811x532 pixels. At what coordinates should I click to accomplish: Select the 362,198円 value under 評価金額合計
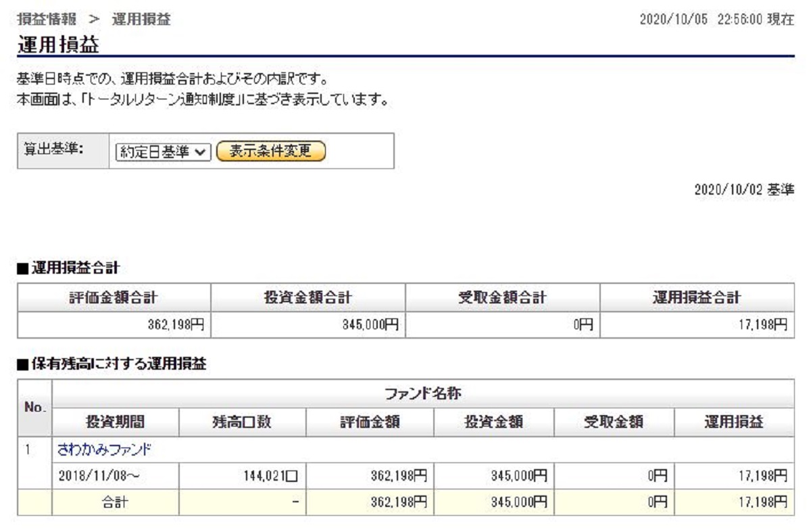(x=176, y=325)
